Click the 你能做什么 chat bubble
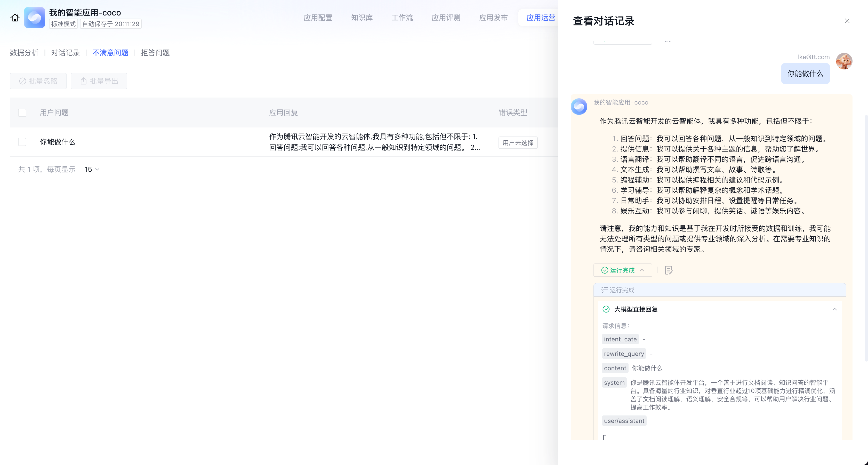This screenshot has width=868, height=465. pyautogui.click(x=805, y=74)
